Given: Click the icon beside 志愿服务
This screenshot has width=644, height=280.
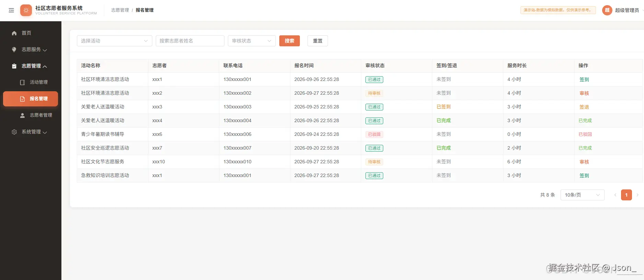Looking at the screenshot, I should pos(14,49).
